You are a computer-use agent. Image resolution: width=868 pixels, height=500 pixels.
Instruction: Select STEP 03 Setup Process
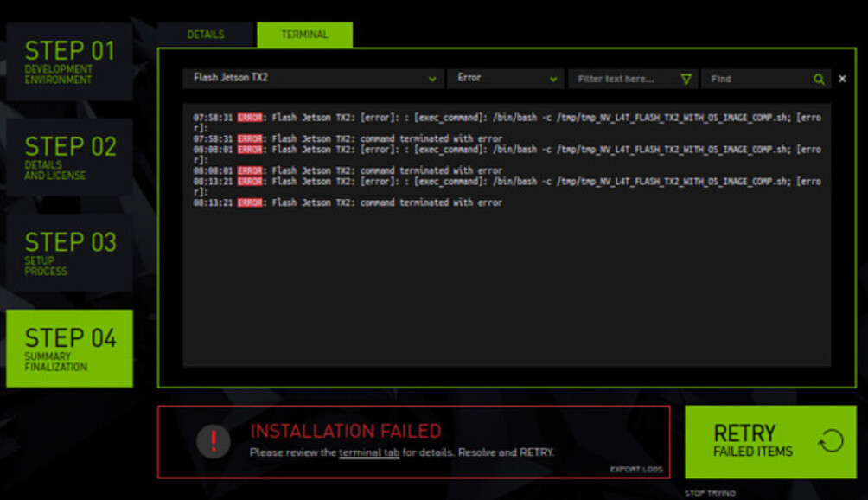point(70,253)
